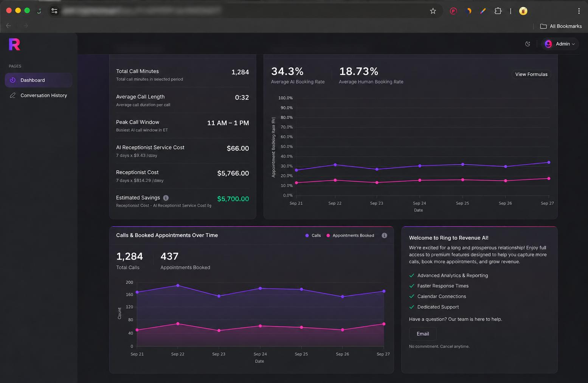Click the colored pencil extension icon
The height and width of the screenshot is (383, 588).
pos(483,11)
